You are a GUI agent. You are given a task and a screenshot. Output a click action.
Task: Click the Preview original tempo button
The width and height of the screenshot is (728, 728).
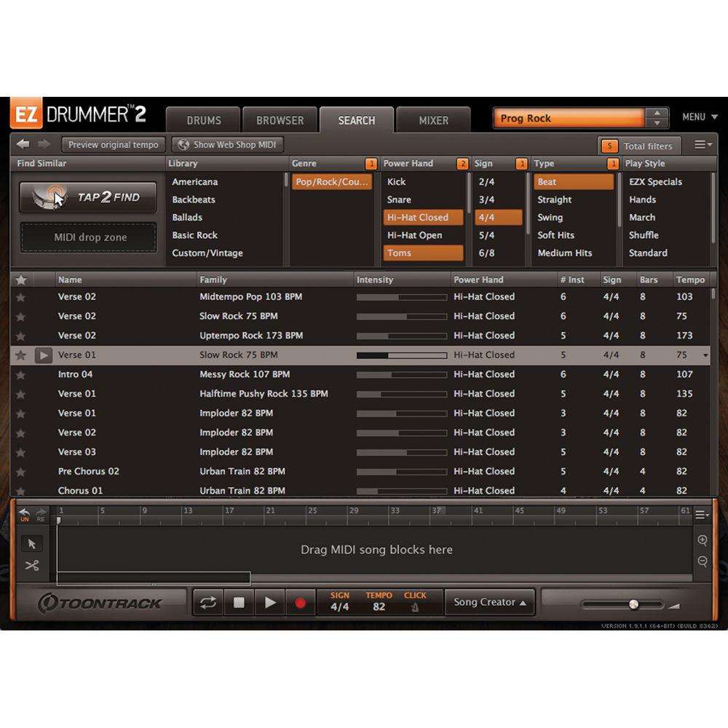click(112, 145)
